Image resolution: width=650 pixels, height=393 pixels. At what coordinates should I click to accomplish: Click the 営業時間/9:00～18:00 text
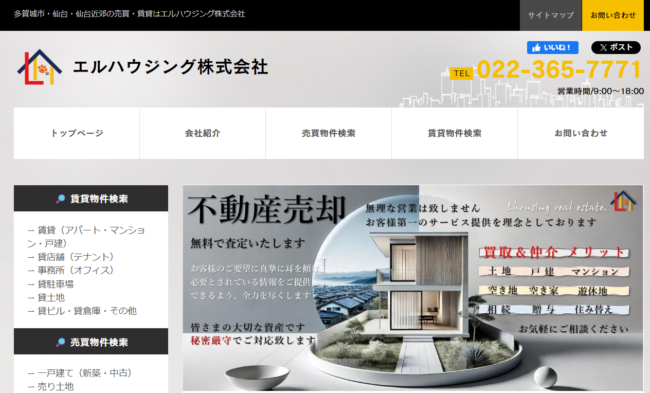click(x=600, y=91)
